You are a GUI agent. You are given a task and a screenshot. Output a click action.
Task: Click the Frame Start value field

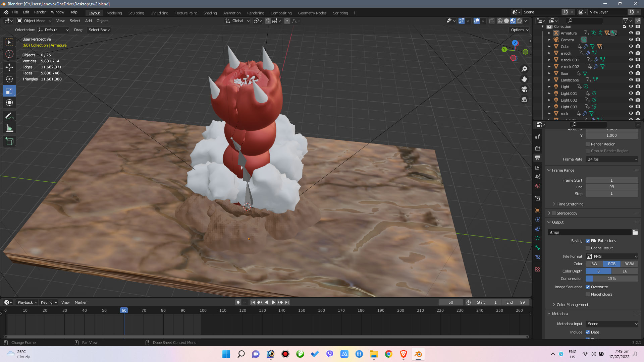click(x=612, y=180)
